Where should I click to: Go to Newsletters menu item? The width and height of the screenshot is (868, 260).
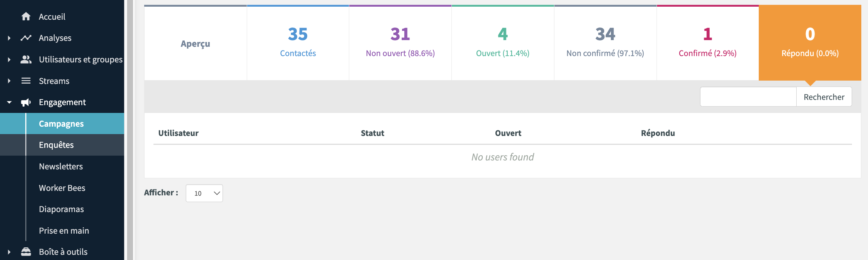61,166
